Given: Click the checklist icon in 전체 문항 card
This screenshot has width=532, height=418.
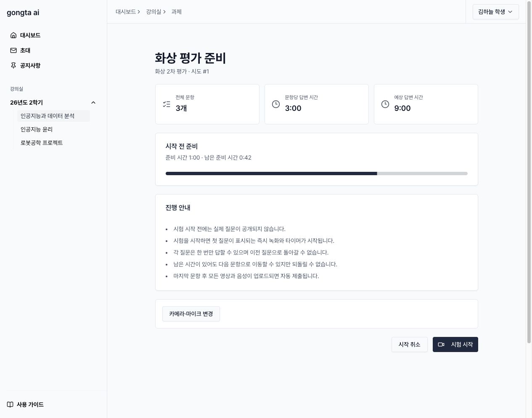Looking at the screenshot, I should (167, 104).
